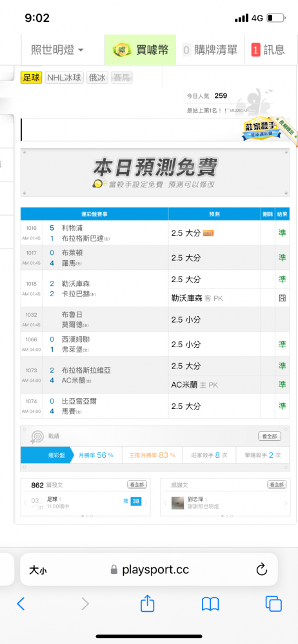Select the 足球 football tab
Viewport: 298px width, 644px height.
[31, 77]
